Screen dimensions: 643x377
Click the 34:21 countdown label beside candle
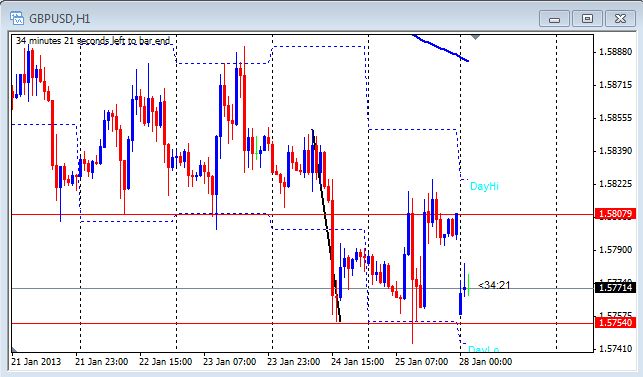tap(495, 285)
